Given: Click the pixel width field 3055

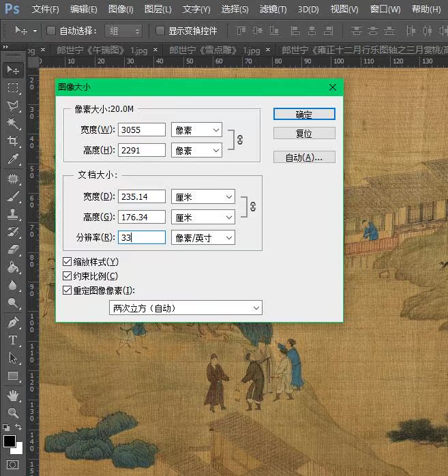Looking at the screenshot, I should [142, 130].
